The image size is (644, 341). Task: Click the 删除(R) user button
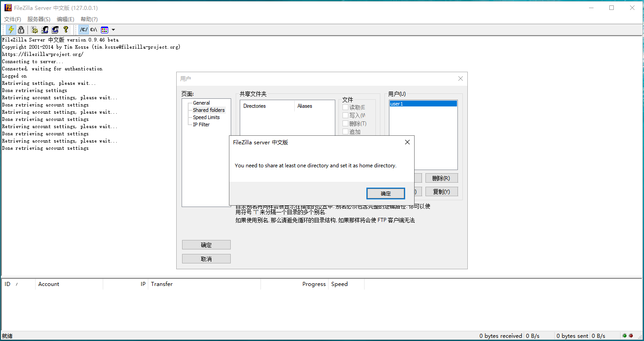[x=441, y=178]
